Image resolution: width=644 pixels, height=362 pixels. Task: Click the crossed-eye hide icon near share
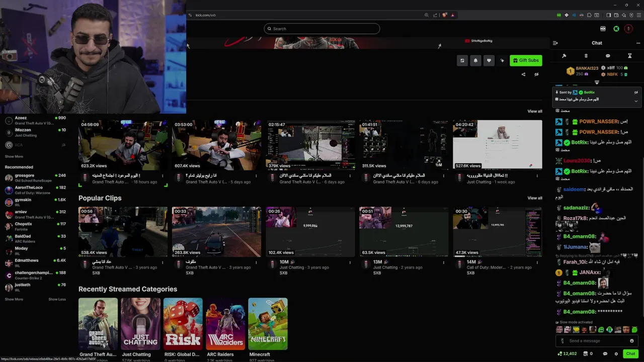click(x=536, y=74)
